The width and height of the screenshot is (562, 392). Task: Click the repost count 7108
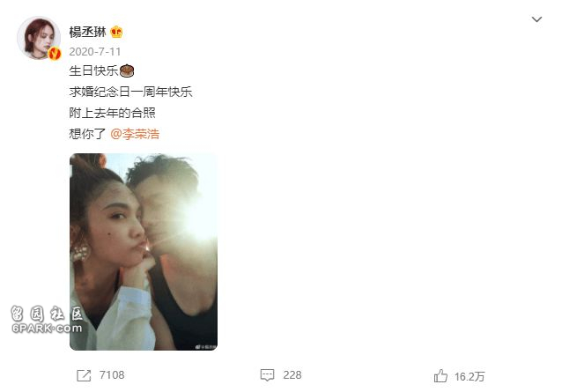pos(112,375)
